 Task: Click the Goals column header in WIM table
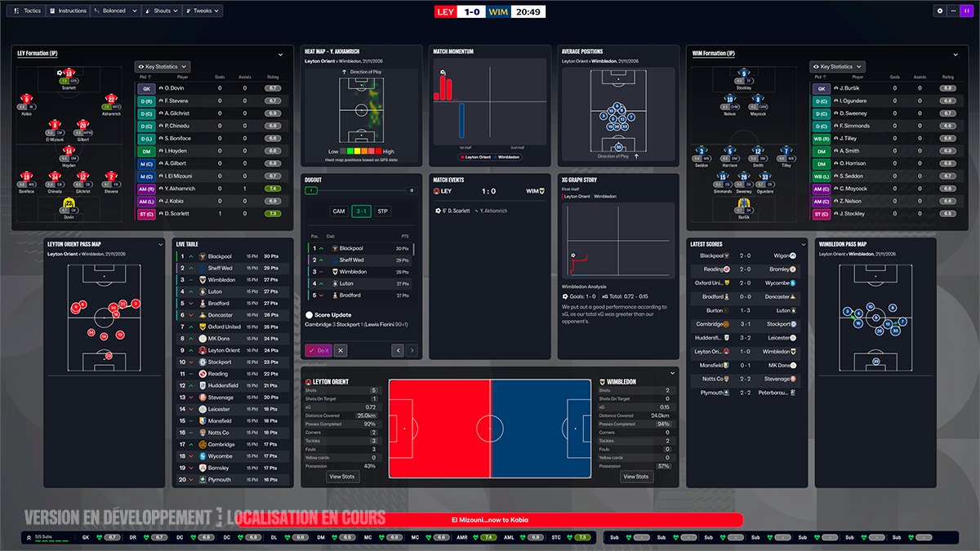pyautogui.click(x=895, y=78)
